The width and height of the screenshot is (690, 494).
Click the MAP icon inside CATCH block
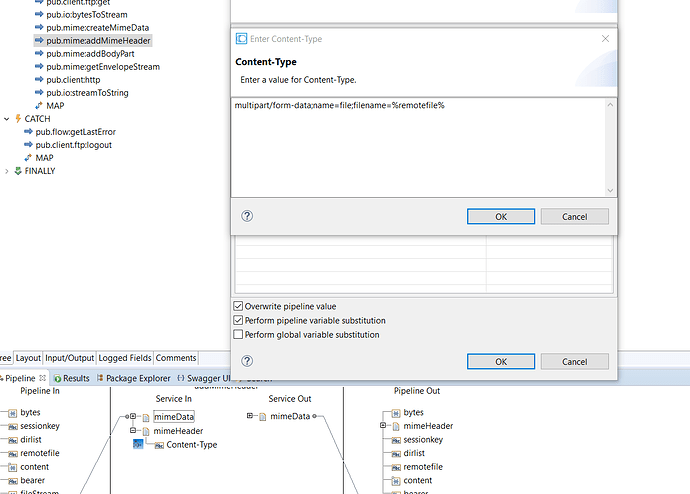point(28,157)
